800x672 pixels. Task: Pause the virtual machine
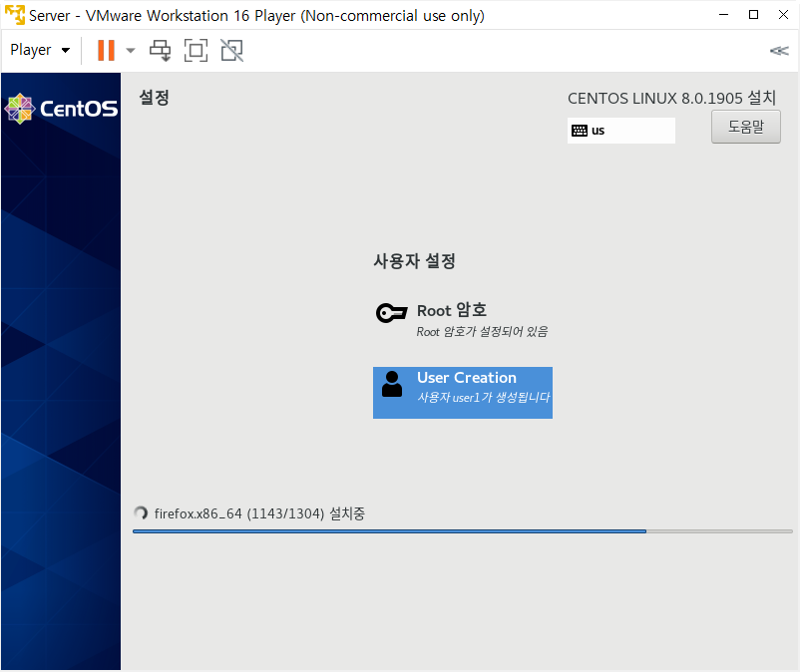pyautogui.click(x=106, y=50)
